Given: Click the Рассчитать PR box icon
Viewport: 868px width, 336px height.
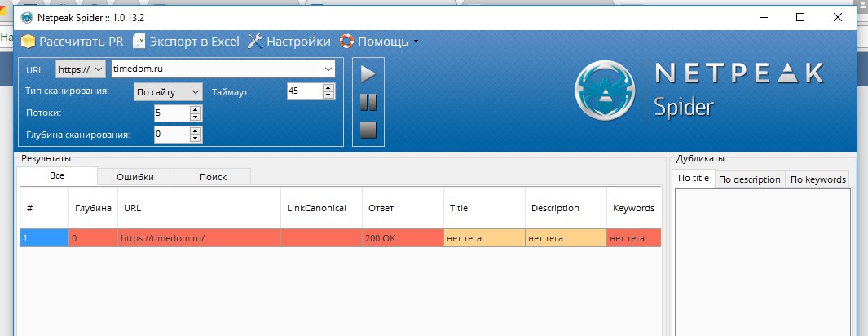Looking at the screenshot, I should [28, 42].
